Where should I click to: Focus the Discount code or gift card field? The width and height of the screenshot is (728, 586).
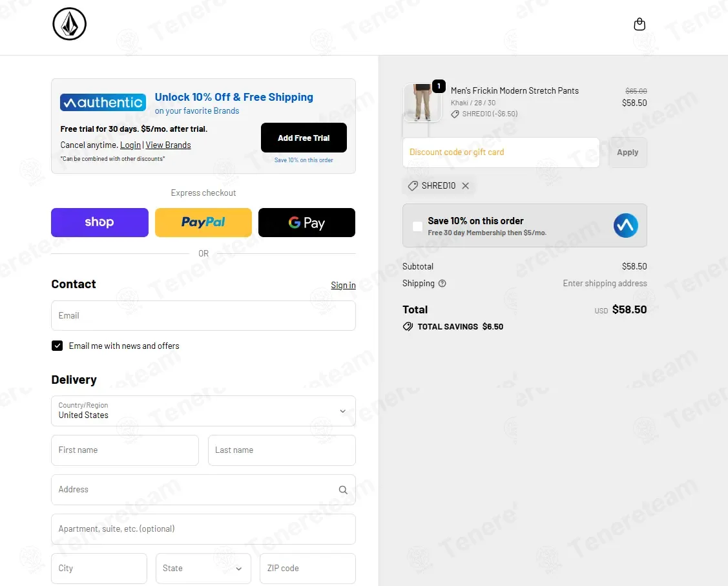501,152
